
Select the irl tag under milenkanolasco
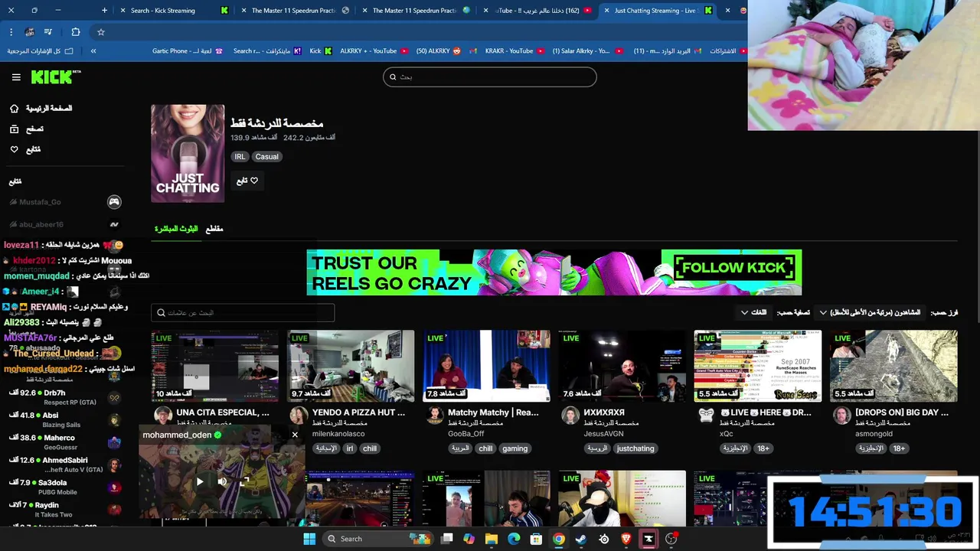coord(350,448)
